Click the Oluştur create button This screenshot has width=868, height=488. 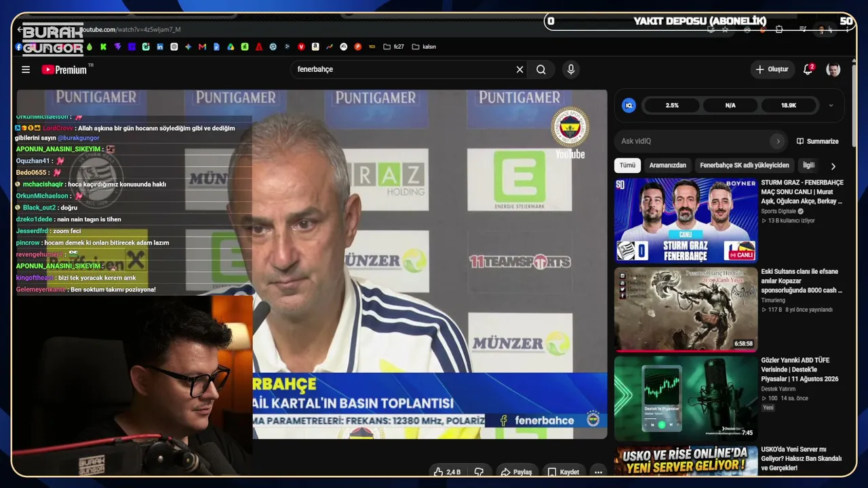[772, 69]
